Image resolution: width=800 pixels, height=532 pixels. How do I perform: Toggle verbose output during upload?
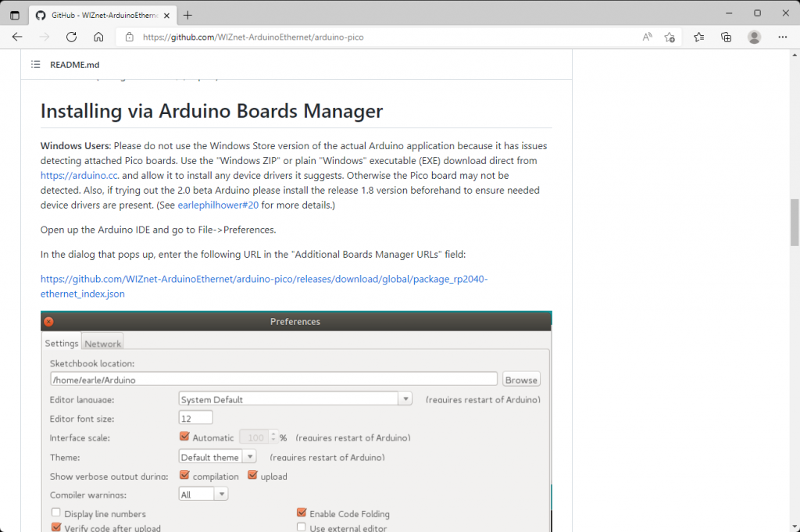point(252,476)
